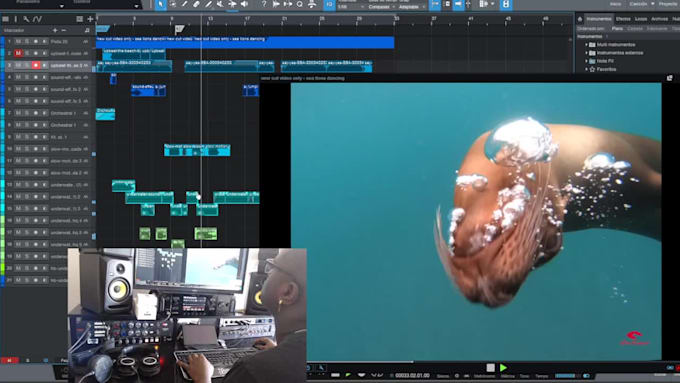
Task: Expand Instrumentos externos folder
Action: coord(586,53)
